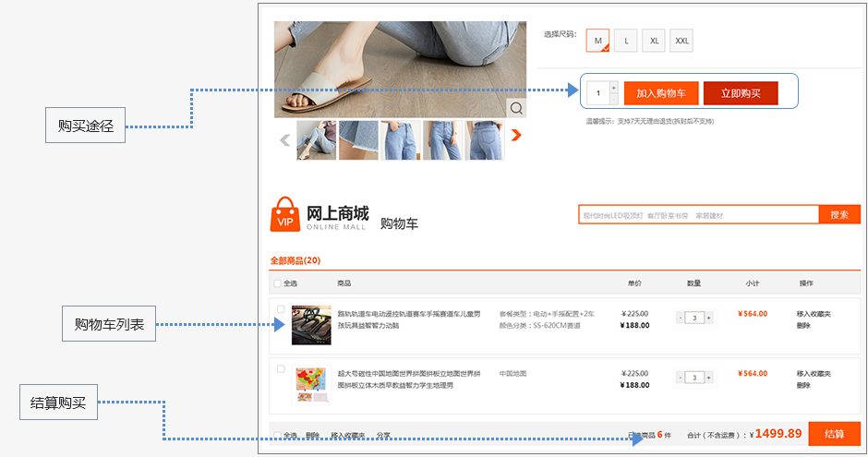868x457 pixels.
Task: Increase quantity of the race track toy
Action: pyautogui.click(x=709, y=318)
